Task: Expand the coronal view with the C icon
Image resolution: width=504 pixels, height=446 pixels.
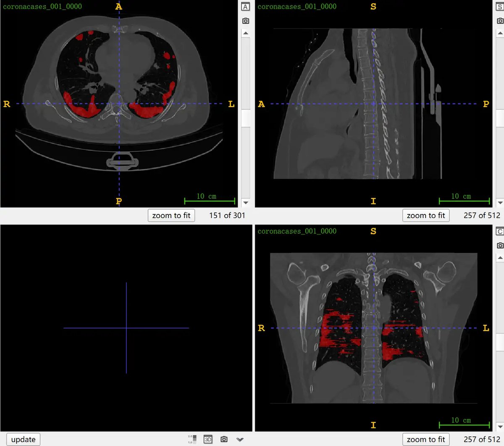Action: click(x=500, y=231)
